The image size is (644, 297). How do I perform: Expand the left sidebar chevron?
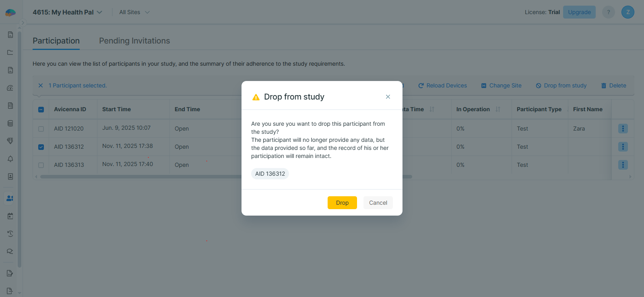[x=23, y=23]
